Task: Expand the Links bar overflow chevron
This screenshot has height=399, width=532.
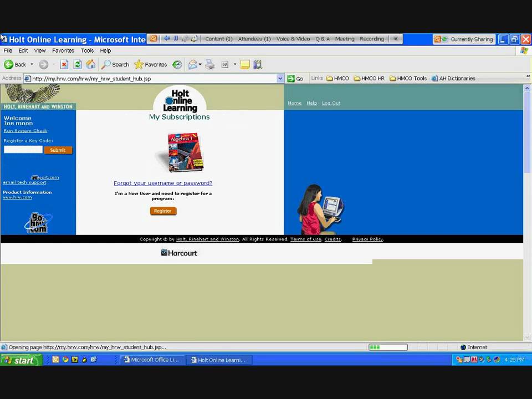Action: pos(528,76)
